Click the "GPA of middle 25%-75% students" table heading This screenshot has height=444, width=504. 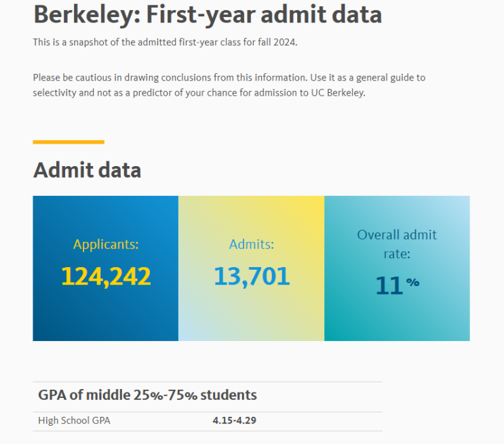pos(147,395)
